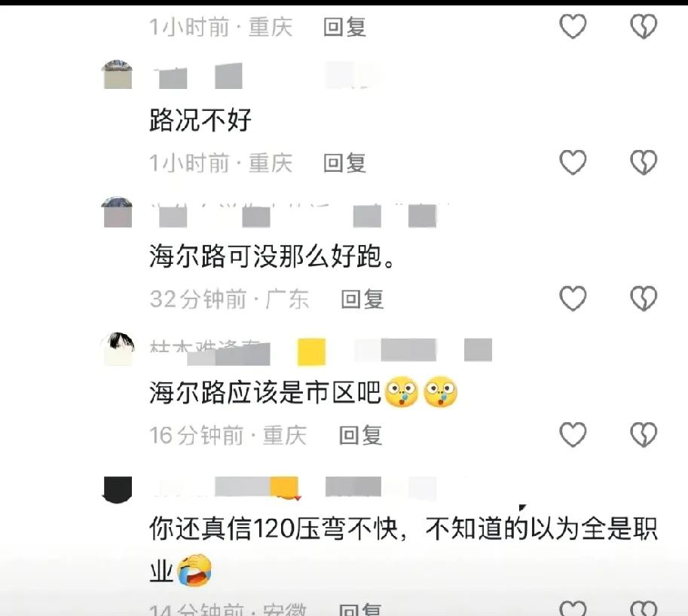688x616 pixels.
Task: Like the comment 海尔路应该是市区吧
Action: coord(573,434)
